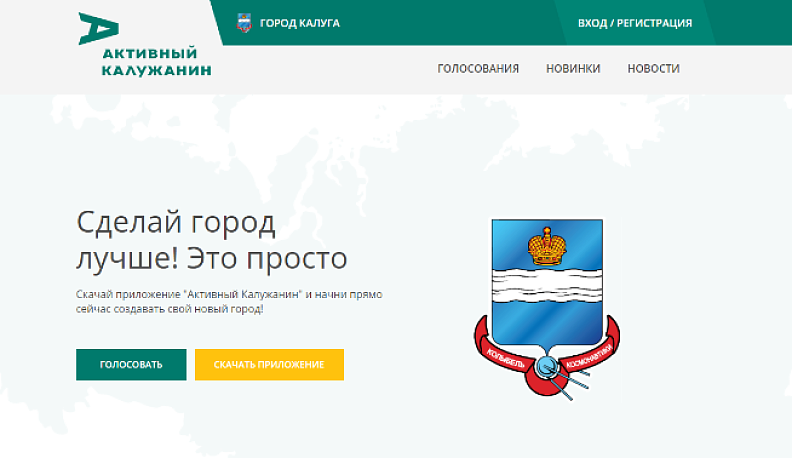Image resolution: width=792 pixels, height=458 pixels.
Task: Click the large Kaluga coat of arms image
Action: point(547,309)
